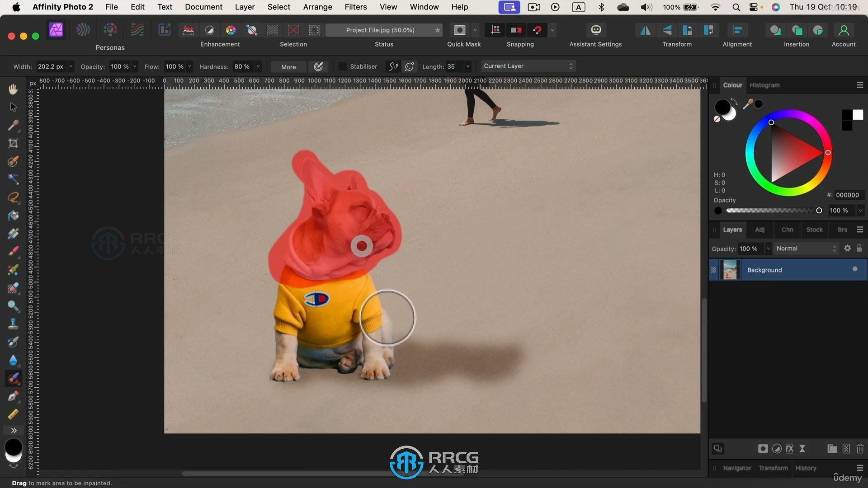Apply Auto White Balance enhancement
This screenshot has height=488, width=868.
point(252,30)
